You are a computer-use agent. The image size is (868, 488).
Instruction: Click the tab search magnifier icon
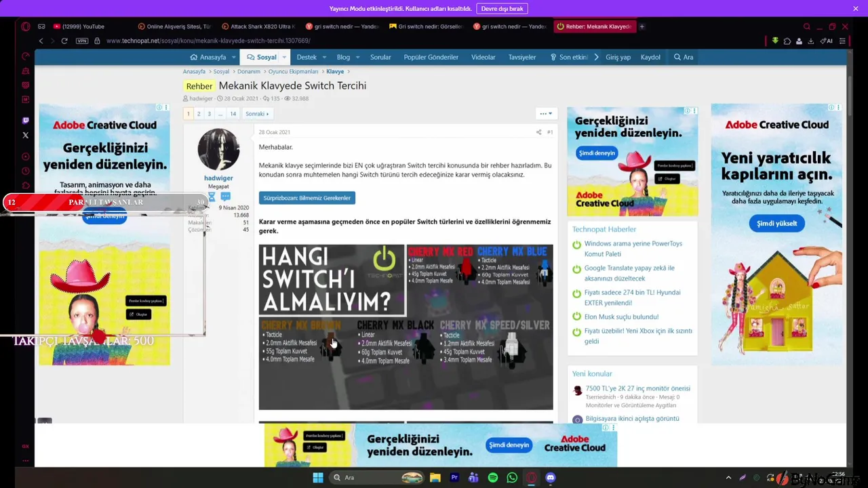806,26
